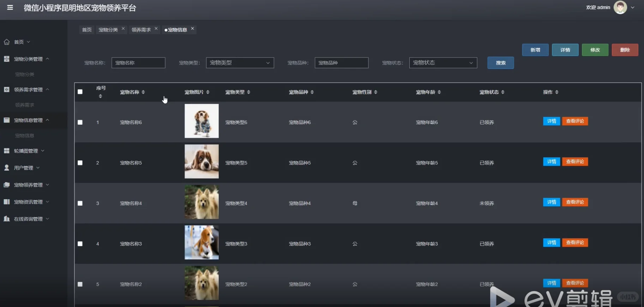This screenshot has width=644, height=307.
Task: Click the 领养需求管理 sidebar icon
Action: 7,90
